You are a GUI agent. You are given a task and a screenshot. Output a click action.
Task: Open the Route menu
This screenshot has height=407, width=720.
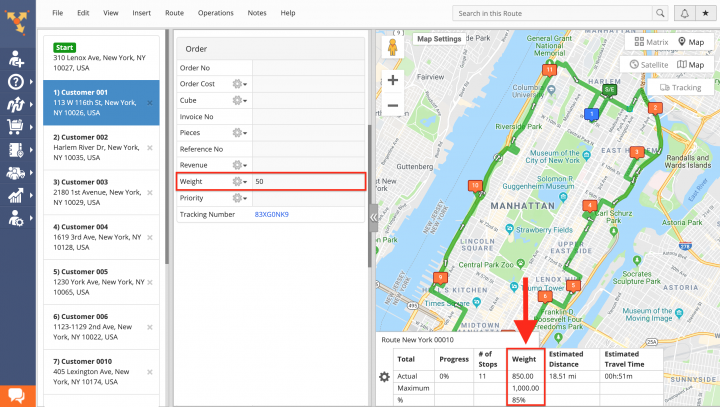[x=174, y=13]
